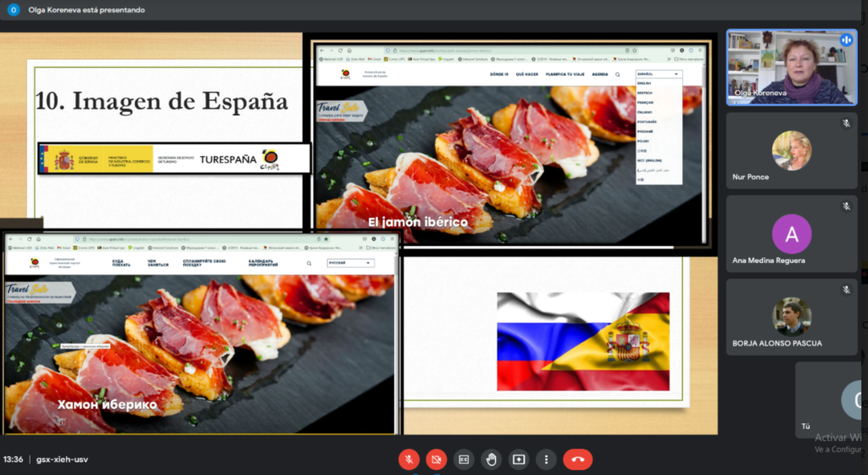Click the presenter avatar icon at top-left
The height and width of the screenshot is (475, 868).
tap(13, 10)
